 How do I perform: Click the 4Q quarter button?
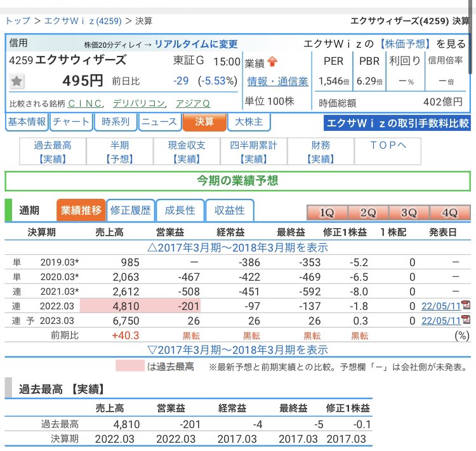pyautogui.click(x=450, y=212)
